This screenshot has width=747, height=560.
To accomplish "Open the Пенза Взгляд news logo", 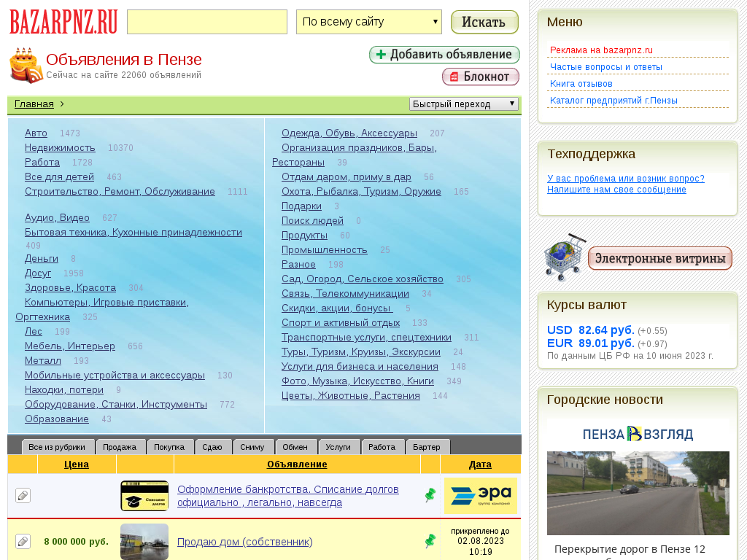I will 638,434.
